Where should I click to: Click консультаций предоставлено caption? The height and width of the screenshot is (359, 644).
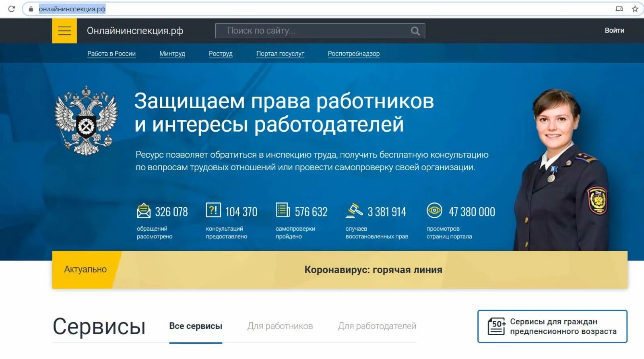coord(227,233)
